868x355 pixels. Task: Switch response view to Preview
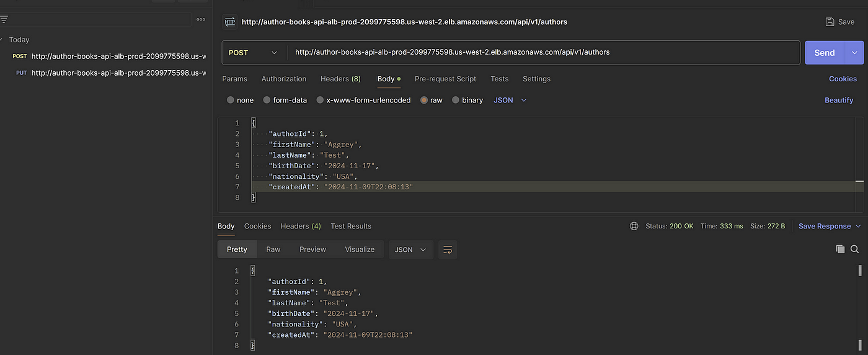click(312, 249)
